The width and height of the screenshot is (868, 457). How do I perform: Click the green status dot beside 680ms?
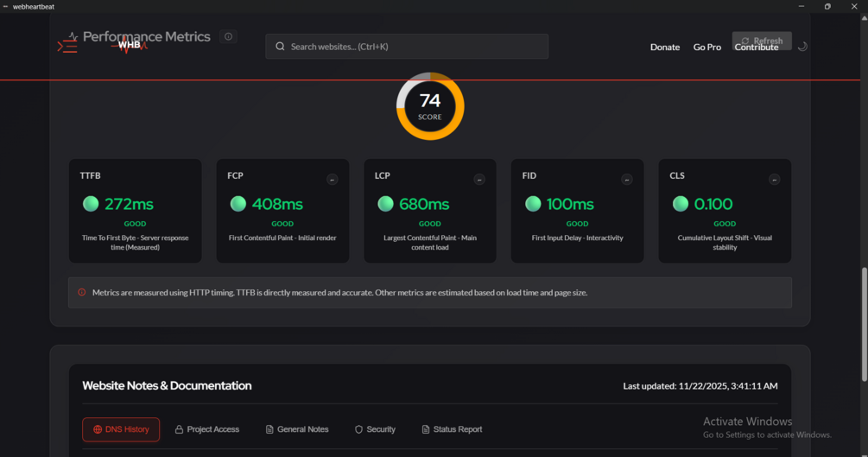pyautogui.click(x=385, y=204)
